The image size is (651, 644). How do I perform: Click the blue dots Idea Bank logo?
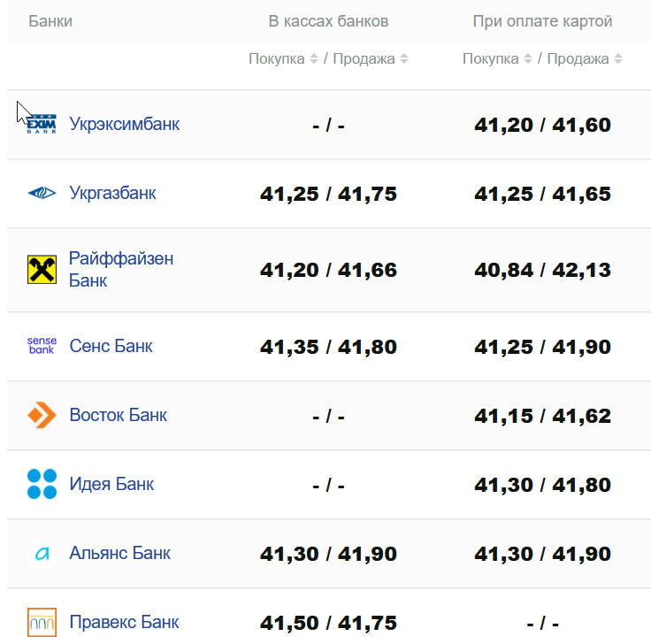click(x=42, y=484)
